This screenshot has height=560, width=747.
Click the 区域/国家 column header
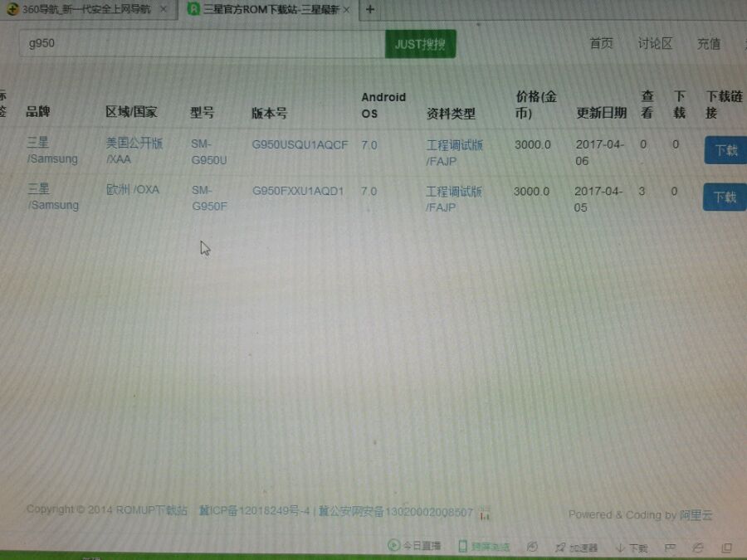click(131, 112)
